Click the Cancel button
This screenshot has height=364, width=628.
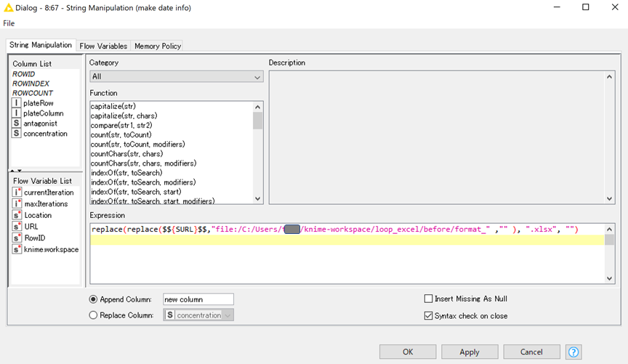click(x=531, y=352)
